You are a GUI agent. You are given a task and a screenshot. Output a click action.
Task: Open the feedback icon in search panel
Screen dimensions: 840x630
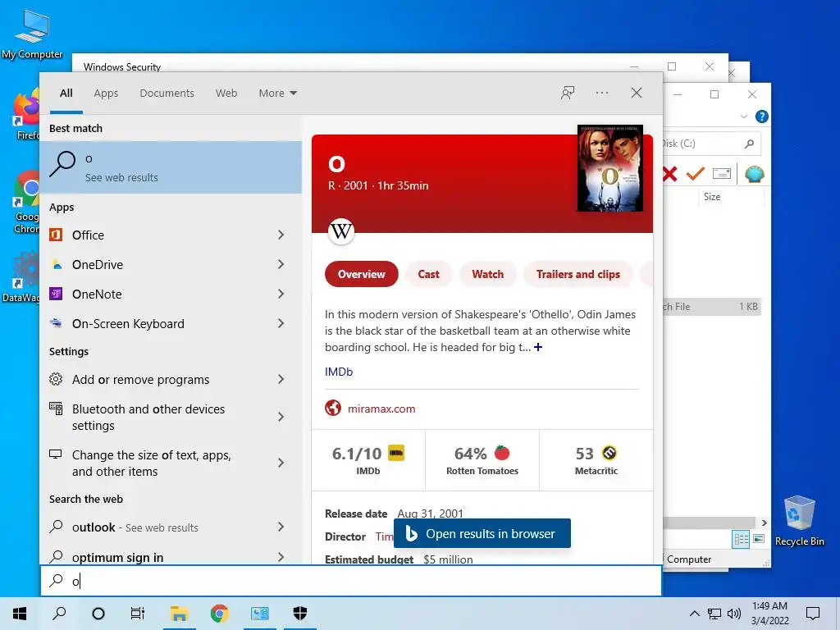tap(568, 93)
